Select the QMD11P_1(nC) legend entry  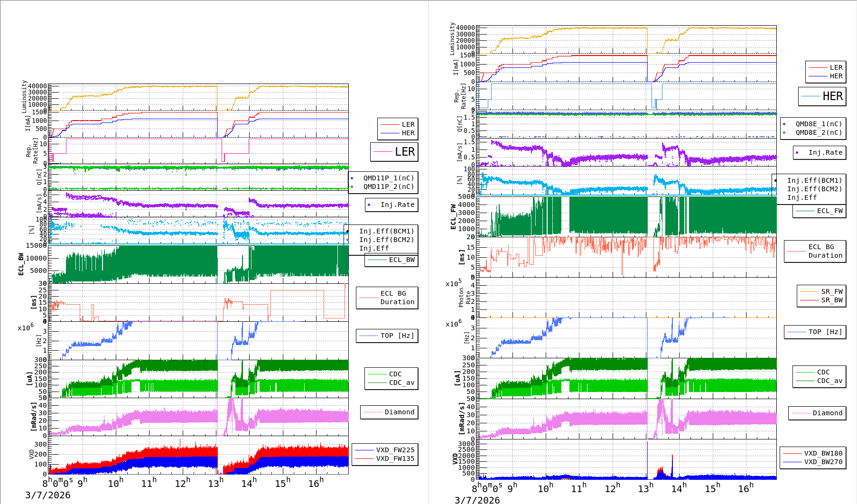pyautogui.click(x=388, y=178)
